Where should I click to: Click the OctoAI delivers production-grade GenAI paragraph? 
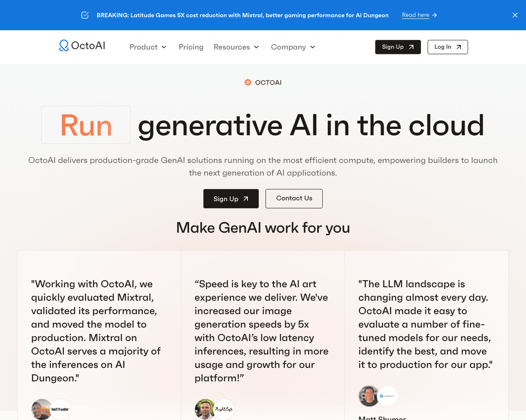(263, 166)
